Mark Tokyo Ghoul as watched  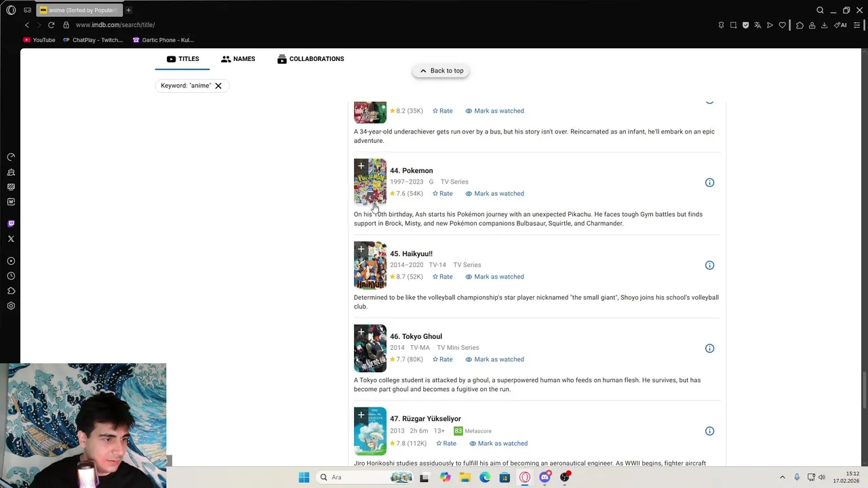point(494,359)
